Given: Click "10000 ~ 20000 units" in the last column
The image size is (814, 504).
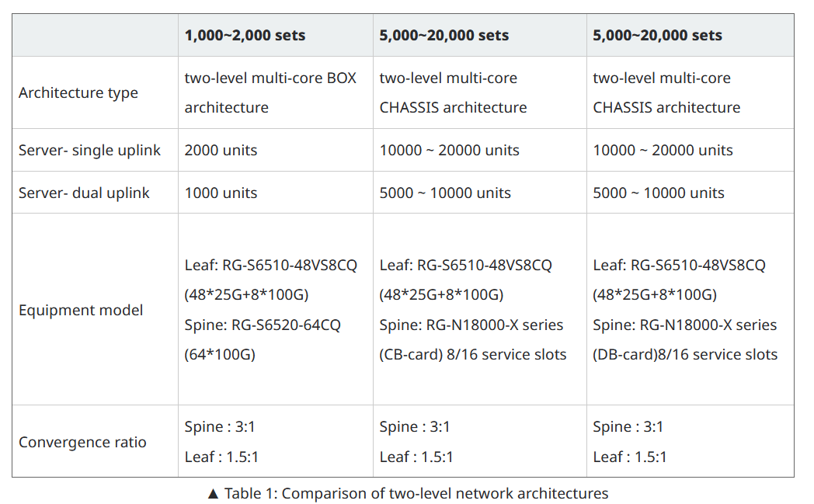Looking at the screenshot, I should coord(663,150).
